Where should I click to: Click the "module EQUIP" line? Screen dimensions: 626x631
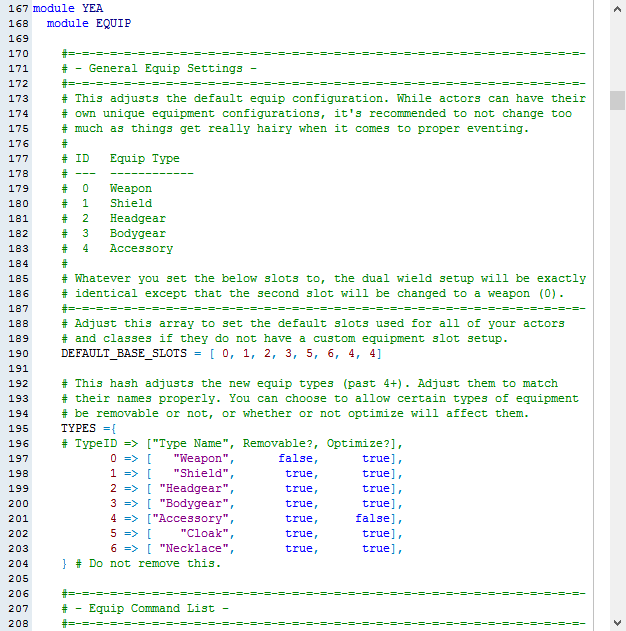click(89, 23)
